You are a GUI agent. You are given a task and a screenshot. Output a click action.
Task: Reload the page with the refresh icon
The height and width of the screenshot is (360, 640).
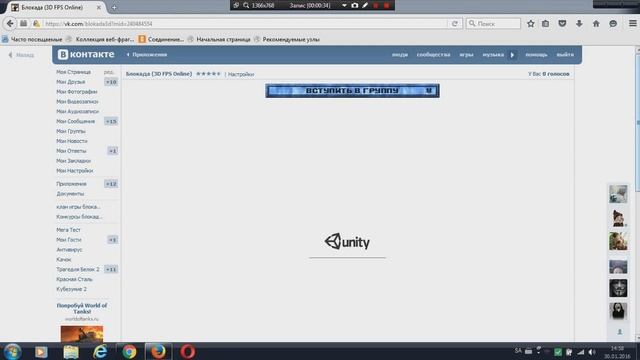click(455, 24)
